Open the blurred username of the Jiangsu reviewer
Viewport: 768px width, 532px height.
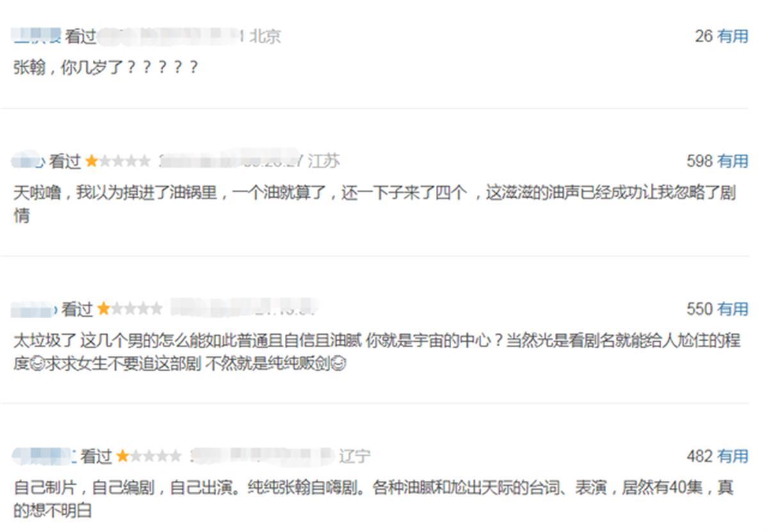click(29, 161)
